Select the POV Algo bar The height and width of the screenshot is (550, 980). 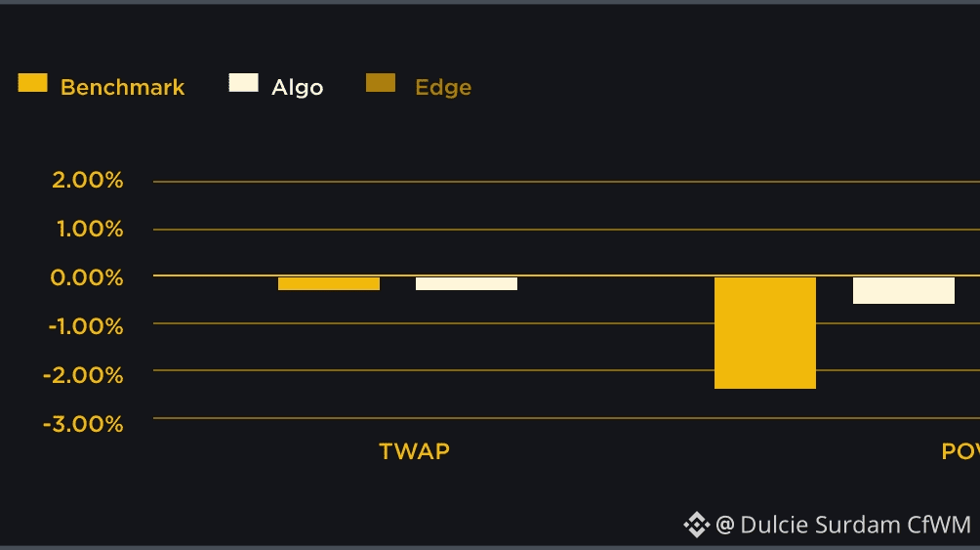click(x=904, y=290)
